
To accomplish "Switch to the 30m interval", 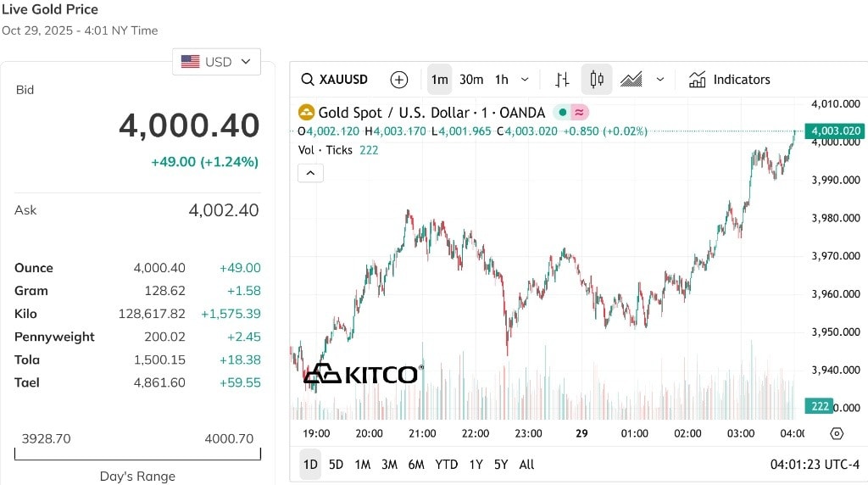I will click(471, 80).
